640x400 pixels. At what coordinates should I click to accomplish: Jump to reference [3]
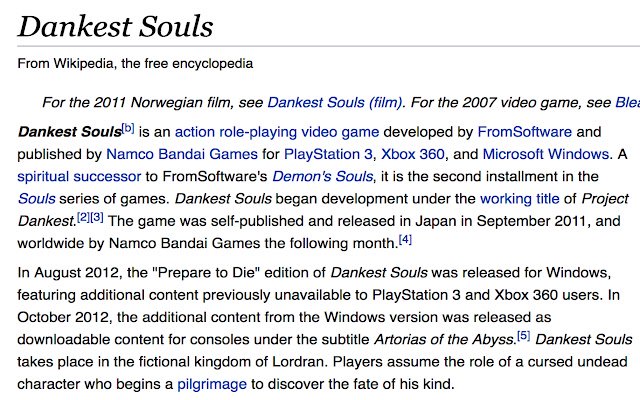click(97, 217)
